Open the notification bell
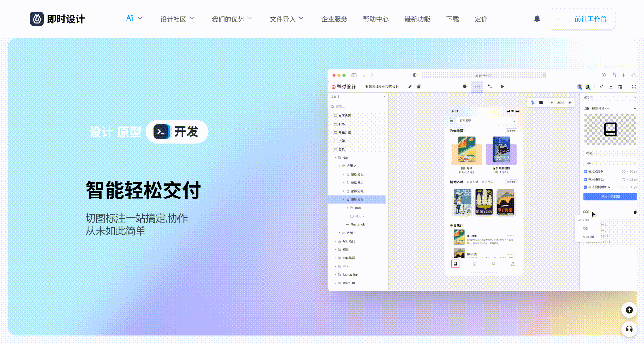This screenshot has width=644, height=344. [x=537, y=19]
